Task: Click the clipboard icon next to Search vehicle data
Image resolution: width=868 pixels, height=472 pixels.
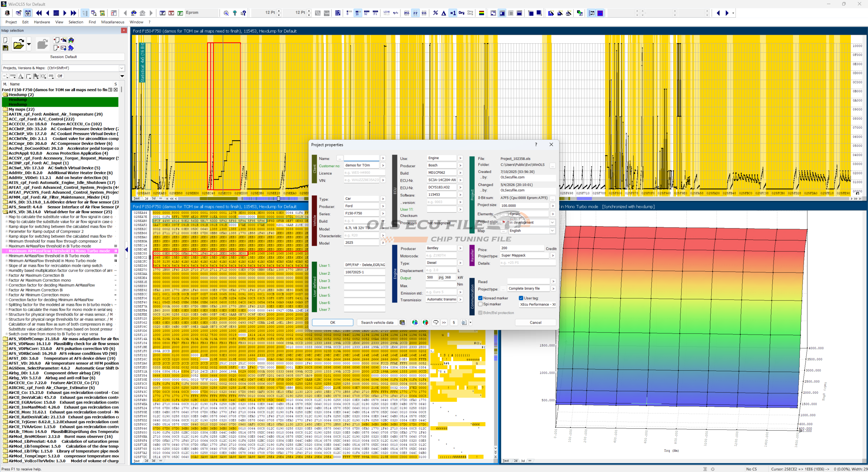Action: pyautogui.click(x=402, y=322)
